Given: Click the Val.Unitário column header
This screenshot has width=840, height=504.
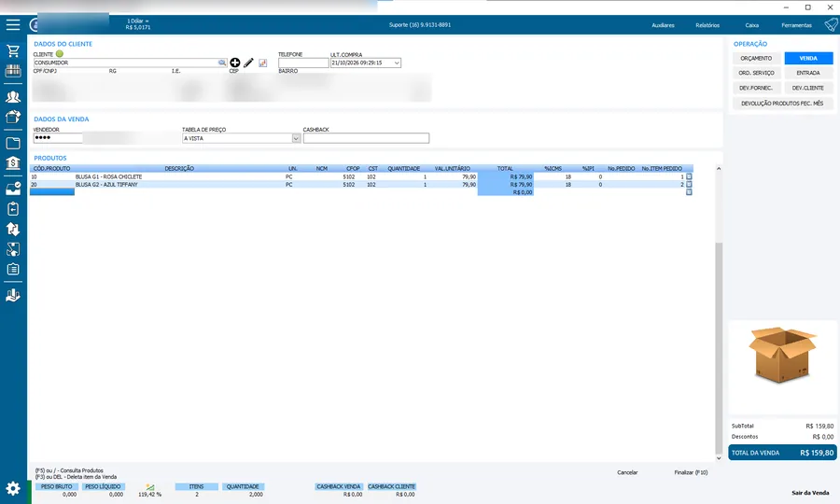Looking at the screenshot, I should tap(452, 169).
